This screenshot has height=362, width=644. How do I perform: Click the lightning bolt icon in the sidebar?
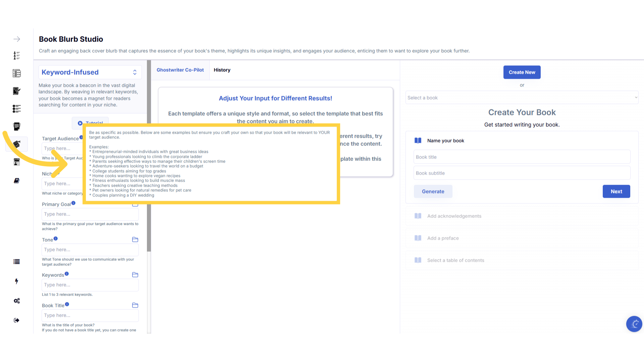(x=16, y=281)
